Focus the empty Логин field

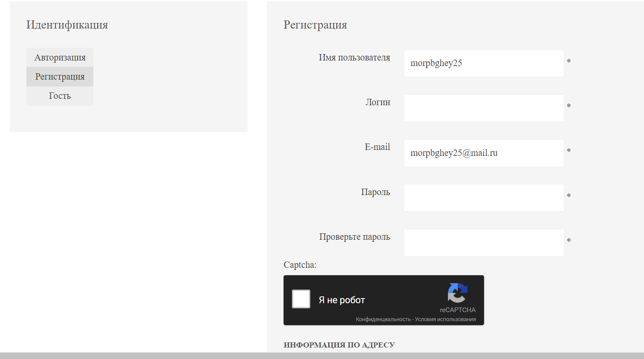[484, 108]
